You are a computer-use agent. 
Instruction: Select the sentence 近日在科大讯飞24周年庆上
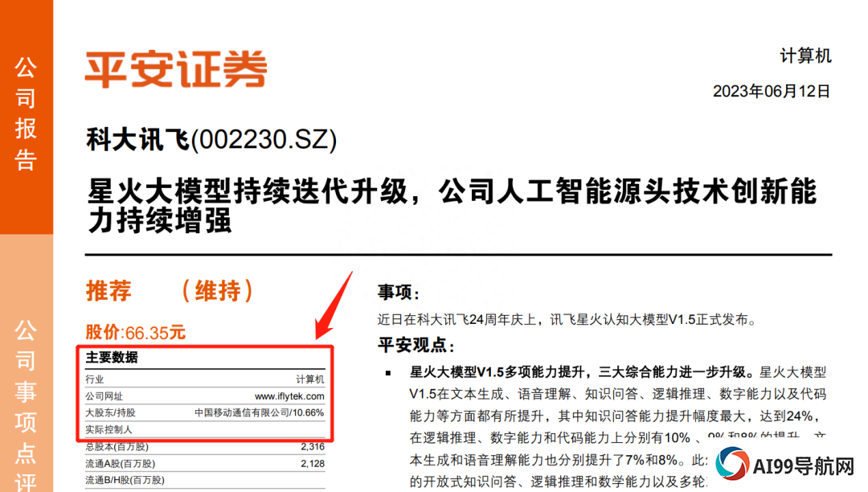click(457, 320)
